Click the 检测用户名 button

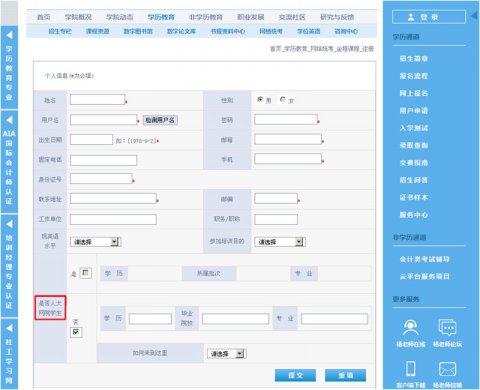[x=160, y=120]
